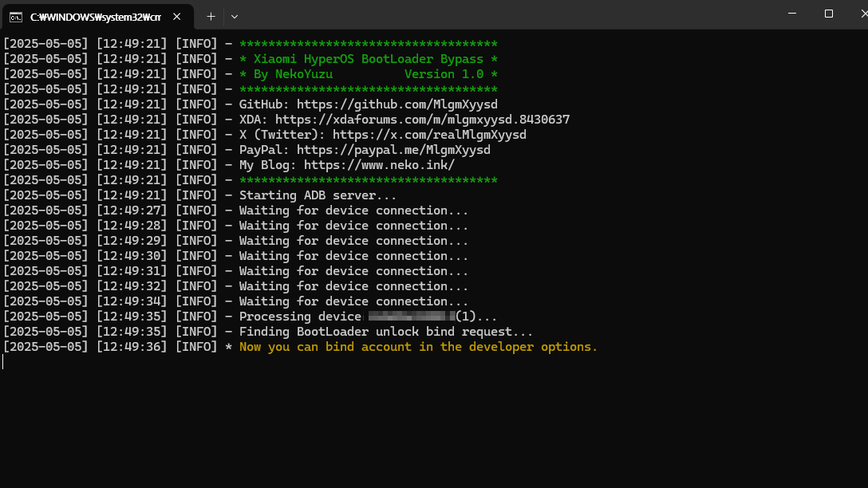Click the [12:49:36] timestamp
Image resolution: width=868 pixels, height=488 pixels.
point(132,347)
